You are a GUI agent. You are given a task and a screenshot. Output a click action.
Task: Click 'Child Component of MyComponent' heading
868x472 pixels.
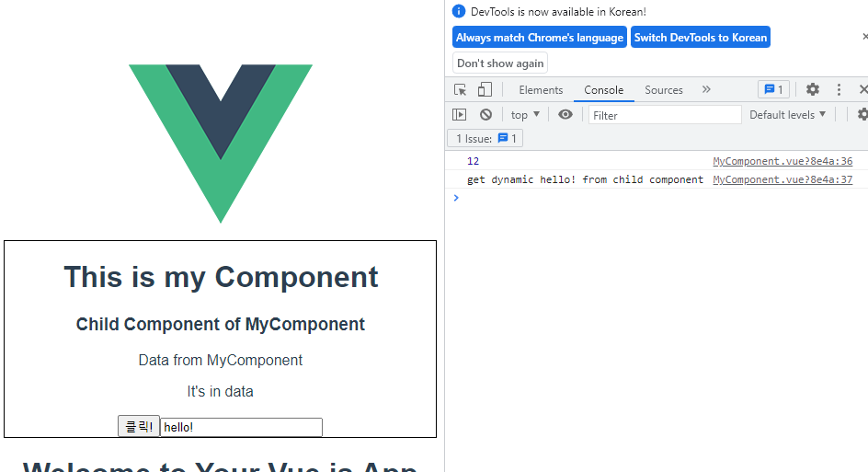(221, 324)
